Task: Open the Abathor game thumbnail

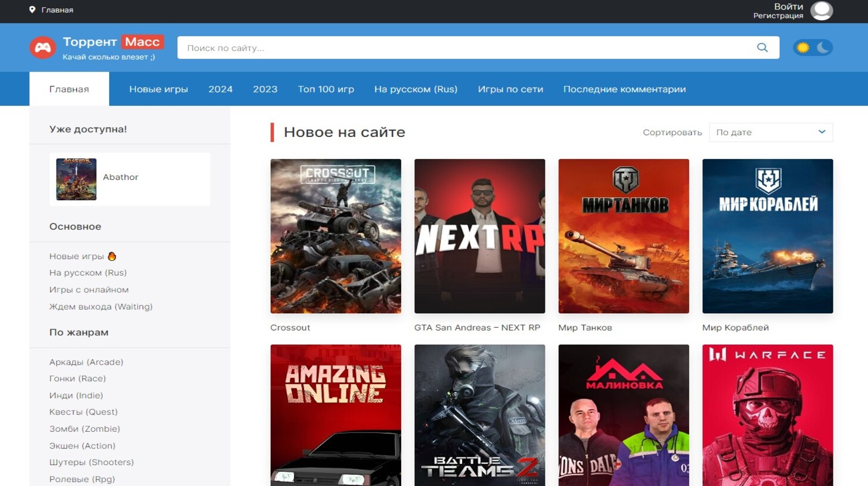Action: pos(76,179)
